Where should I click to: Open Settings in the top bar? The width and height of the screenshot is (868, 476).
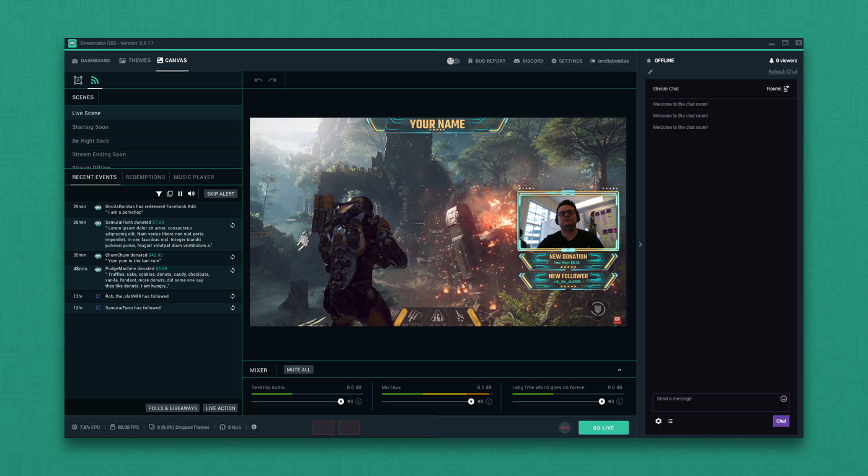[567, 61]
